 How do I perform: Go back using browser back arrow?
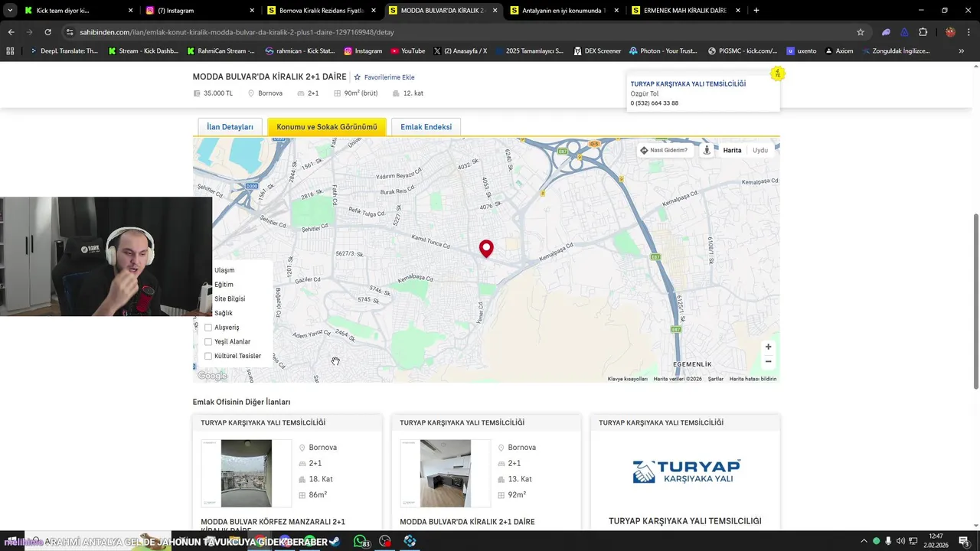pos(11,32)
